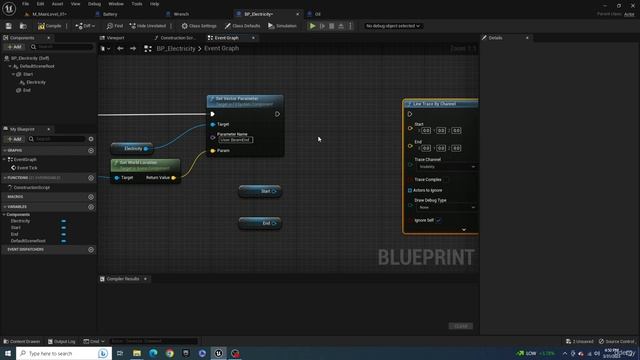Click the My Blueprint search field
The height and width of the screenshot is (360, 640).
click(57, 139)
